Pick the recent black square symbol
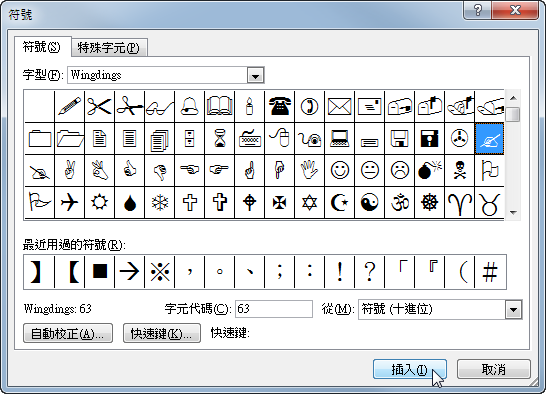The image size is (546, 394). pos(100,272)
